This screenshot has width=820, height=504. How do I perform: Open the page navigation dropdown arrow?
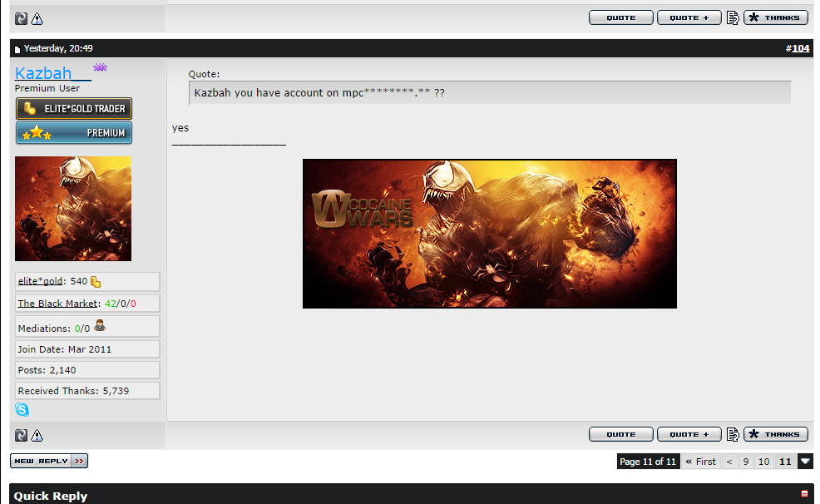point(805,461)
